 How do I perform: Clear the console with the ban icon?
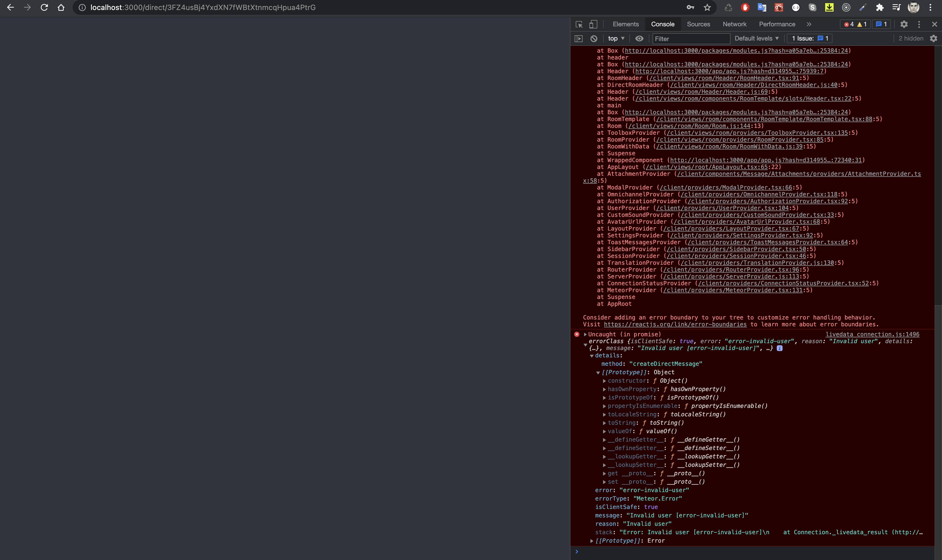coord(594,38)
